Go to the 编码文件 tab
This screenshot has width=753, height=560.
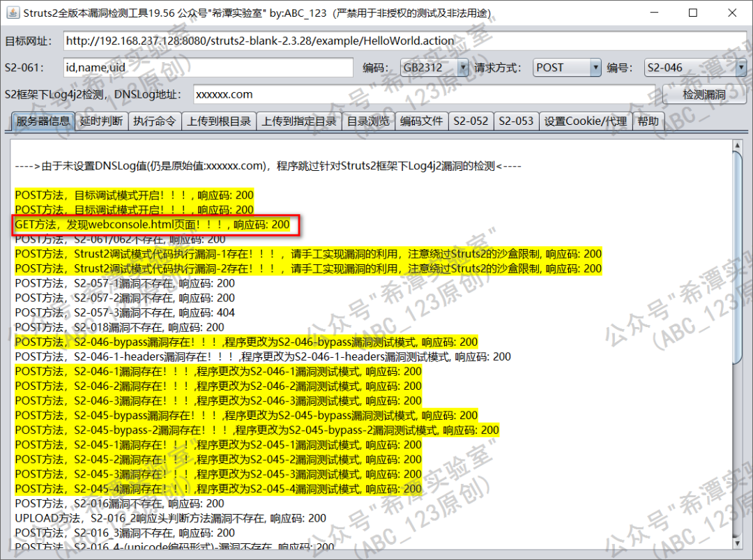click(422, 121)
